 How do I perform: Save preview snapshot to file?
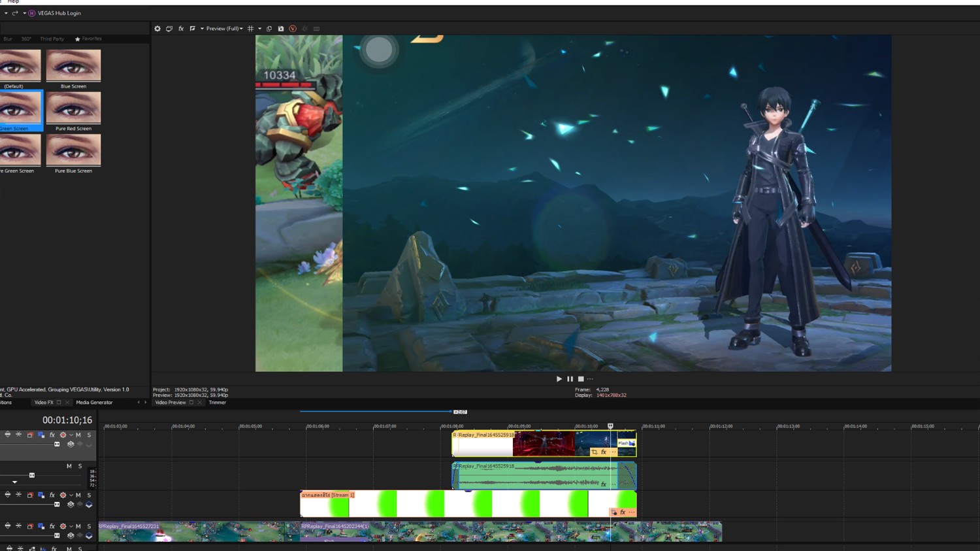tap(281, 29)
